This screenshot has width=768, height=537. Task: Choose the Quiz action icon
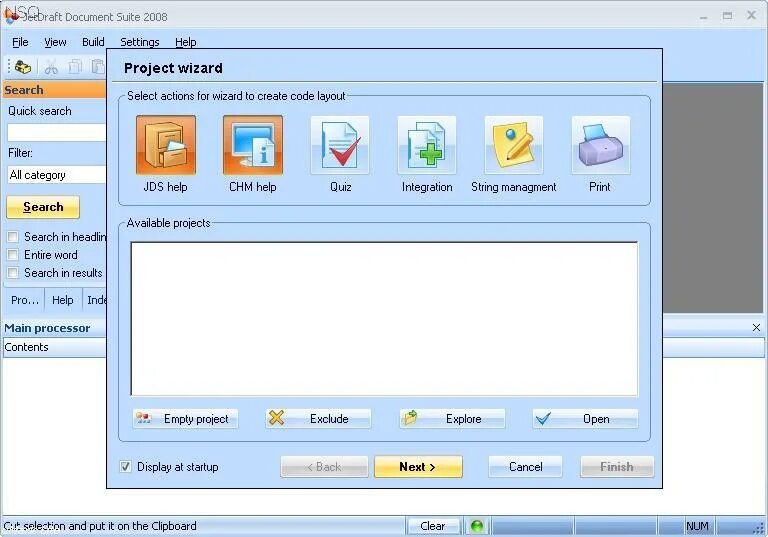(x=340, y=145)
